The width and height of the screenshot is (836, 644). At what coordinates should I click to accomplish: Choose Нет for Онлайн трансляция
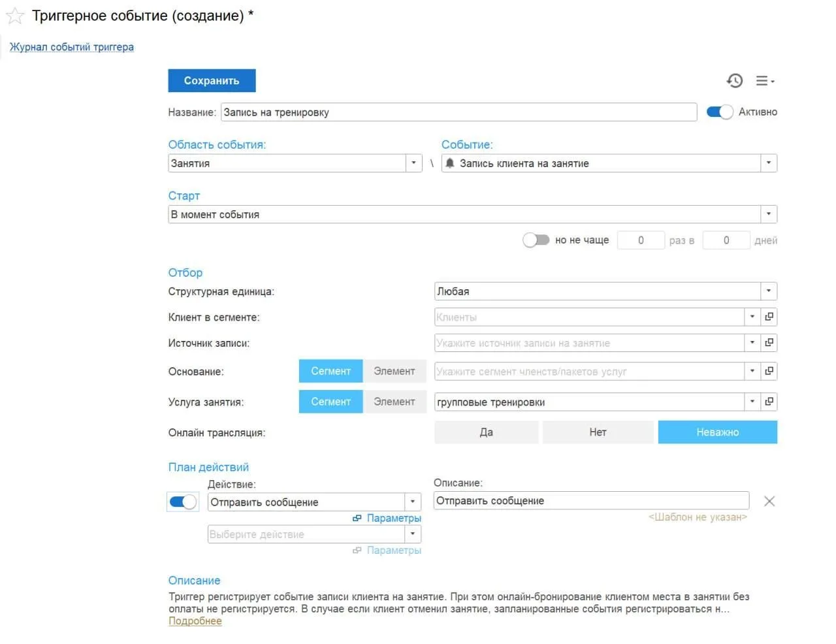[x=598, y=432]
